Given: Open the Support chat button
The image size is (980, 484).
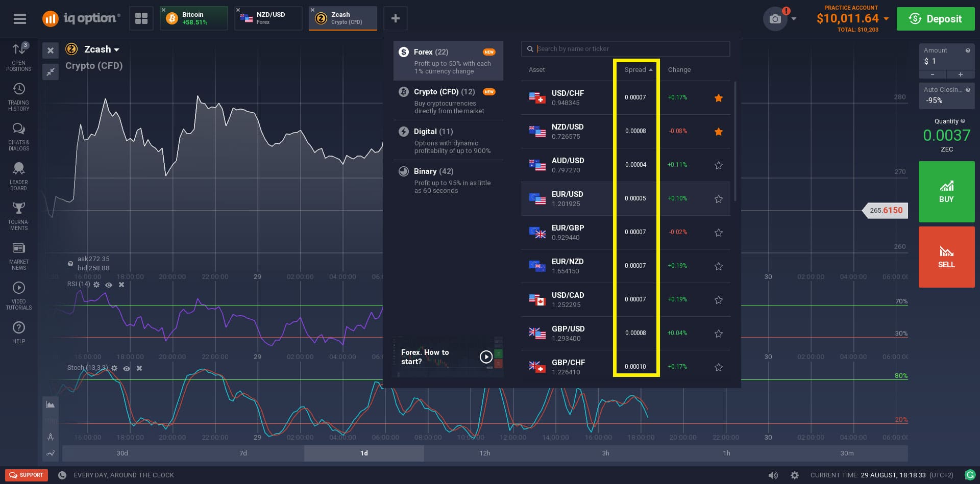Looking at the screenshot, I should tap(27, 475).
